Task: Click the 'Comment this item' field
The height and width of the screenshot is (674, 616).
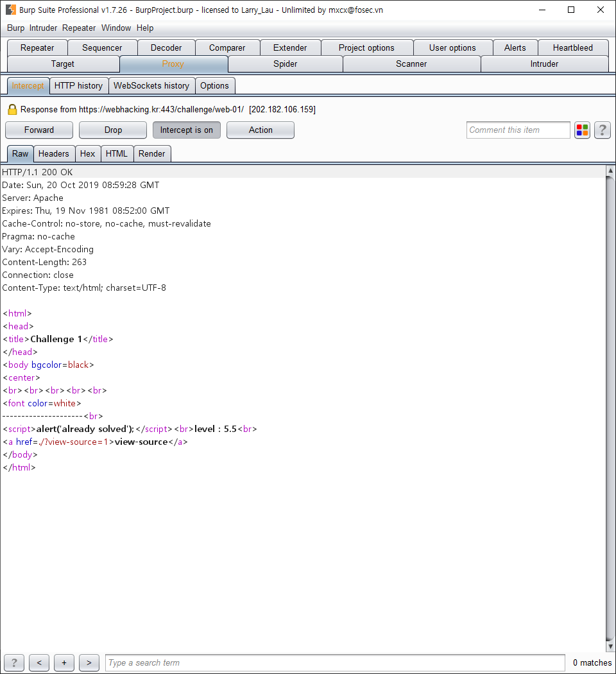Action: tap(518, 130)
